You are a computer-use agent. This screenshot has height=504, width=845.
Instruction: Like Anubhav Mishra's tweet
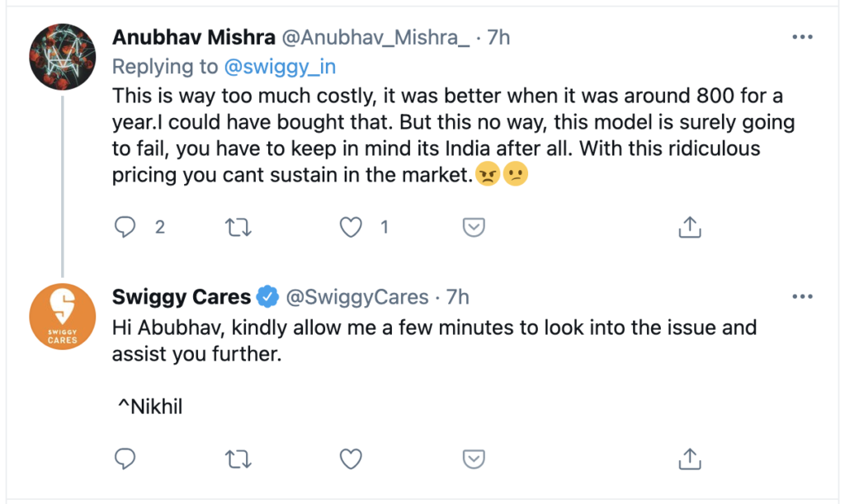click(352, 227)
